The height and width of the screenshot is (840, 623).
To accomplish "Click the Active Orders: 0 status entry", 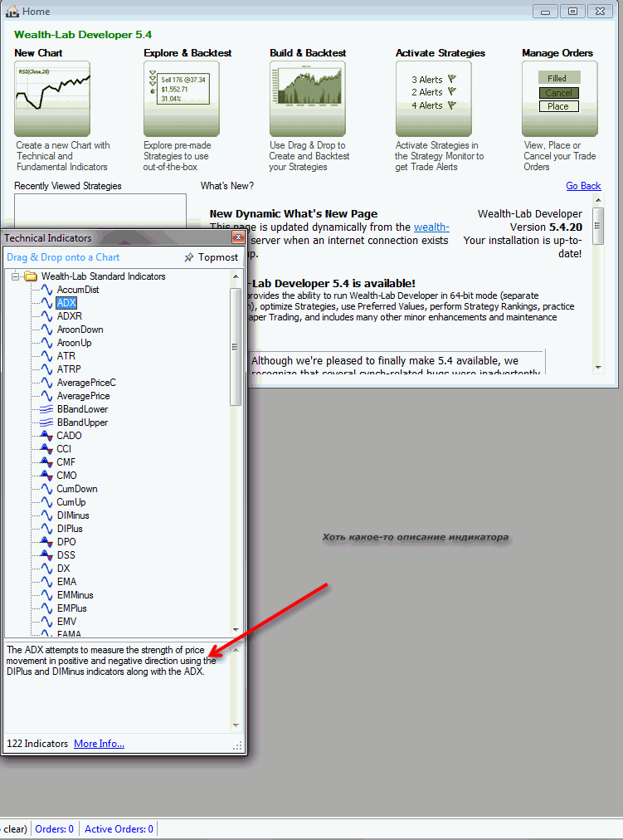I will (x=119, y=828).
